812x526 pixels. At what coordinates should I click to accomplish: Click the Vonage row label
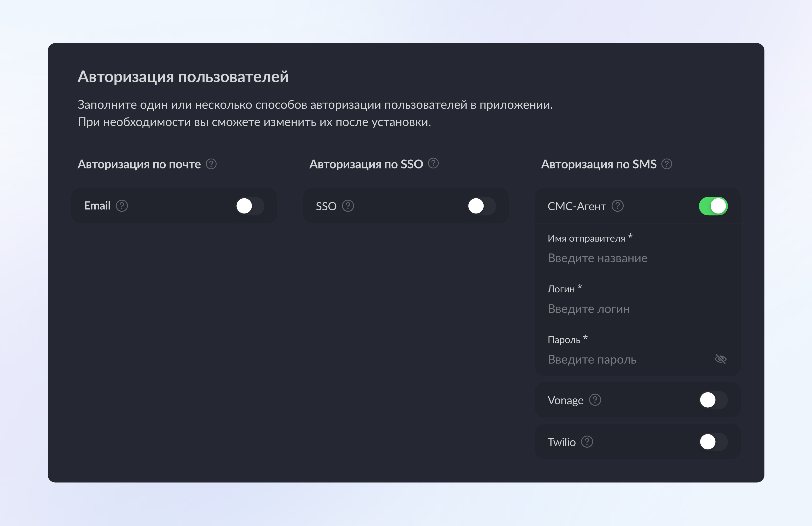tap(565, 400)
